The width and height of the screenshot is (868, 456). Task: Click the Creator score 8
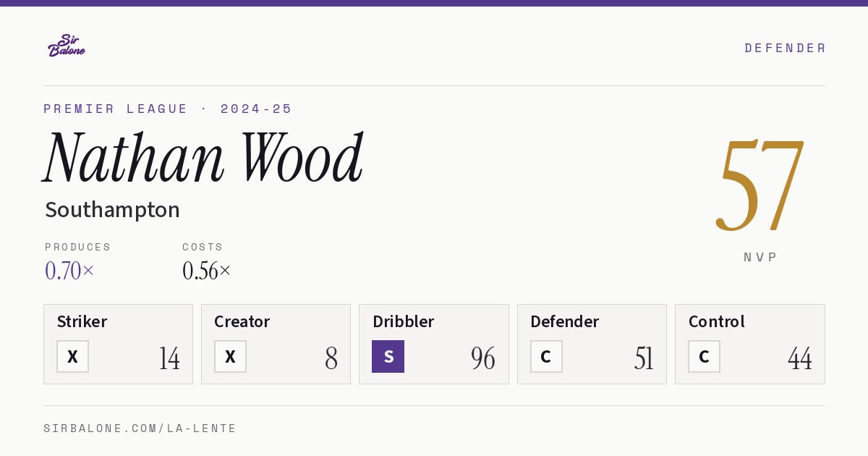click(331, 358)
